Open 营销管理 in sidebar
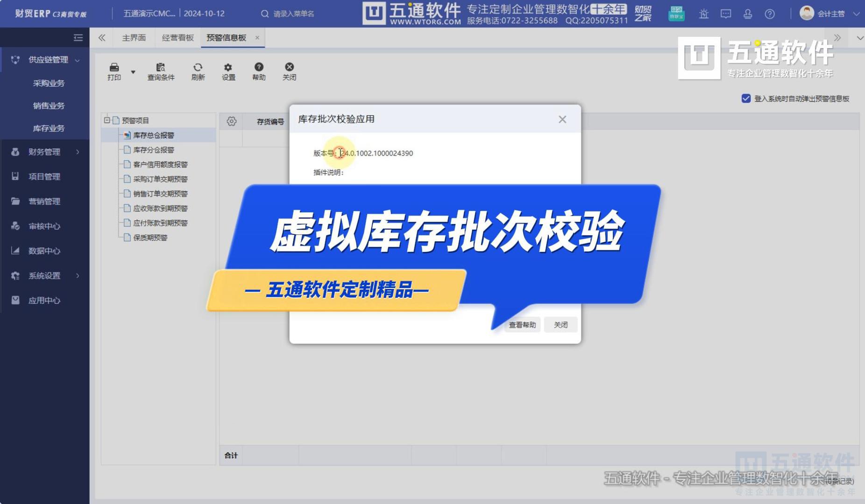The width and height of the screenshot is (865, 504). coord(45,201)
